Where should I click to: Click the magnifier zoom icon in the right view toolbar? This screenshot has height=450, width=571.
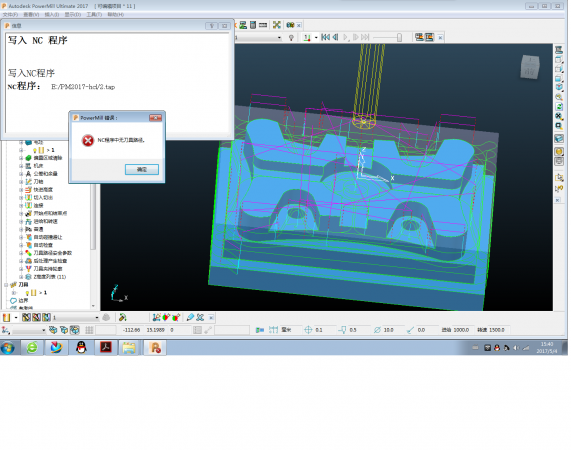(x=559, y=97)
